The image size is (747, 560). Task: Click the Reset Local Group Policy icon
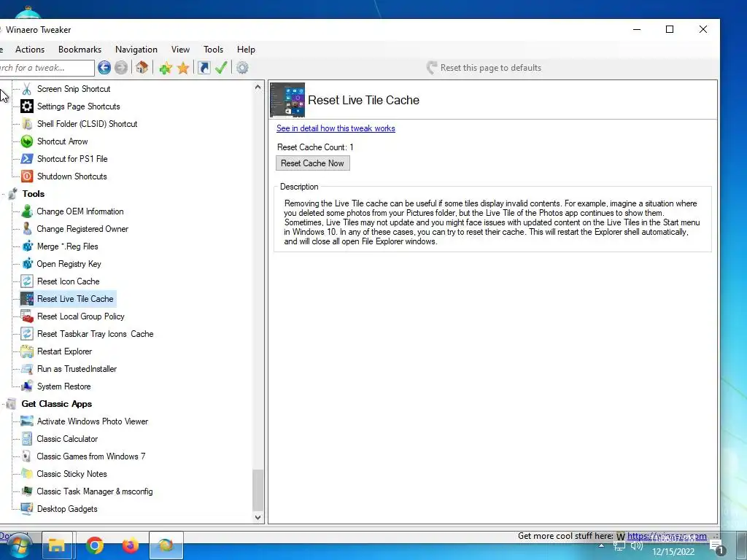(27, 316)
